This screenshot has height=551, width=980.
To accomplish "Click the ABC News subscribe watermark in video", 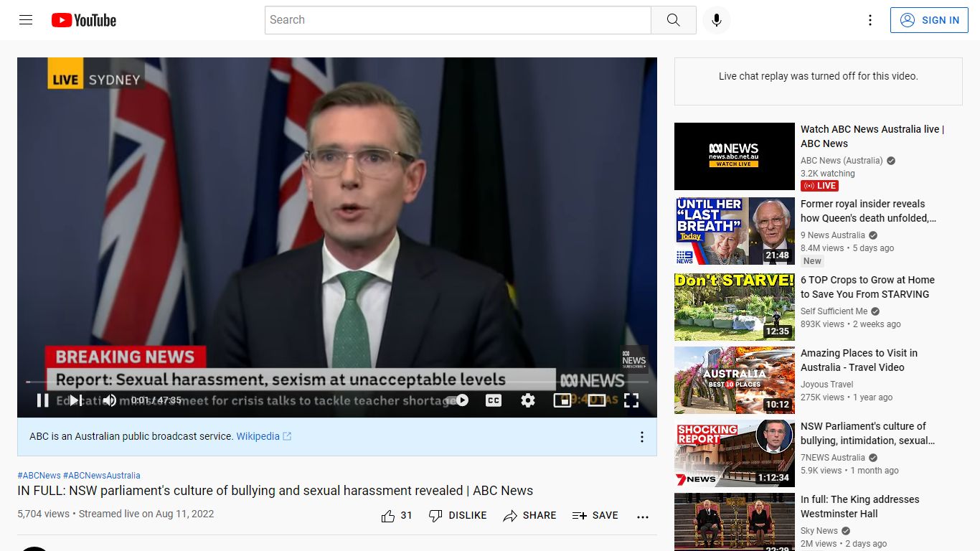I will (634, 359).
